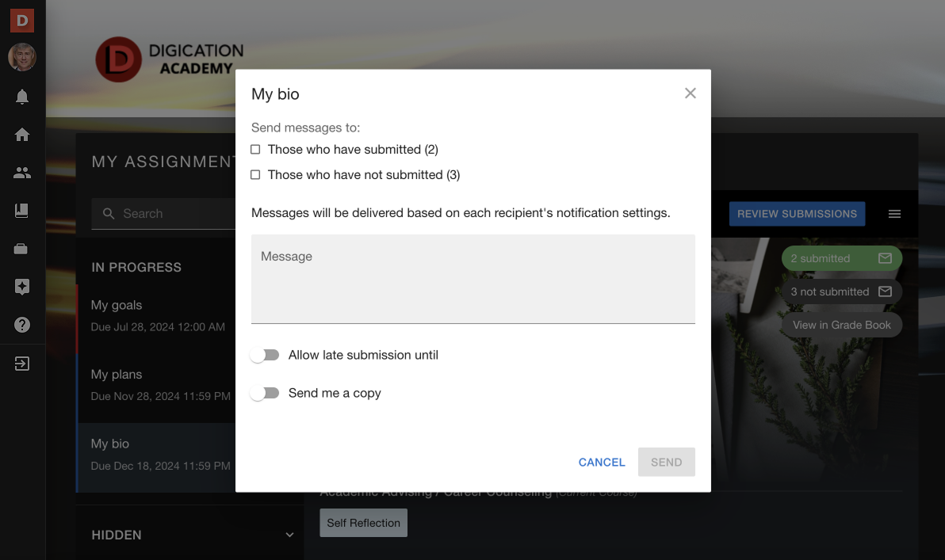Click the REVIEW SUBMISSIONS button

pos(797,214)
